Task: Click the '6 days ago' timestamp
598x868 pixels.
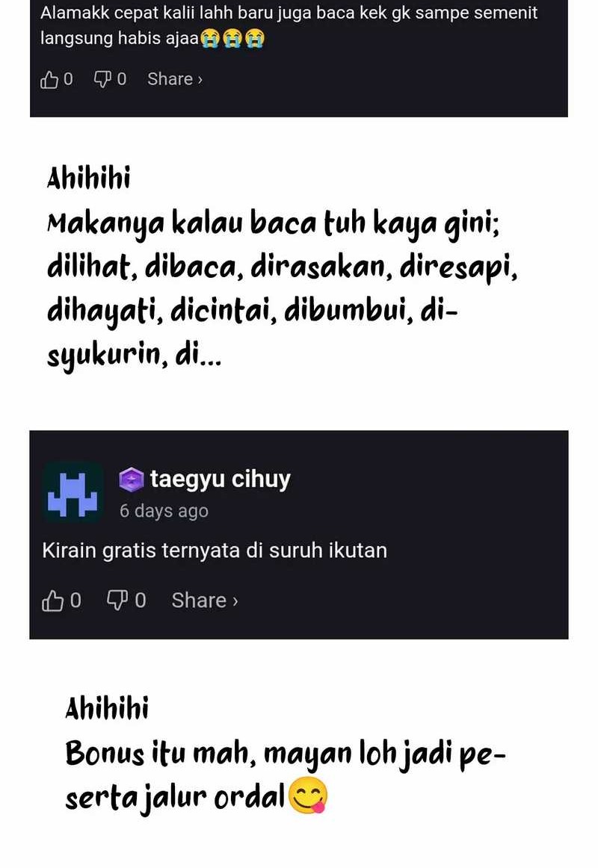Action: pos(164,510)
